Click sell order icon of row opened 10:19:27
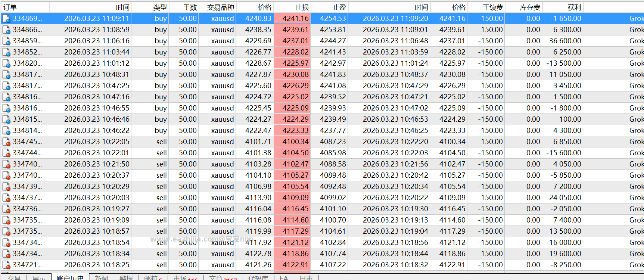Screen dimensions: 644x280 click(x=6, y=209)
